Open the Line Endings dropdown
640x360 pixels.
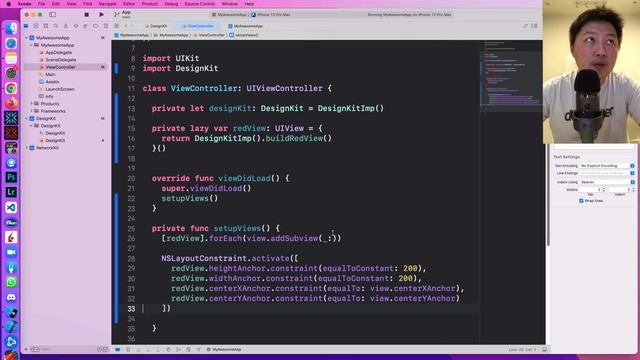coord(607,173)
